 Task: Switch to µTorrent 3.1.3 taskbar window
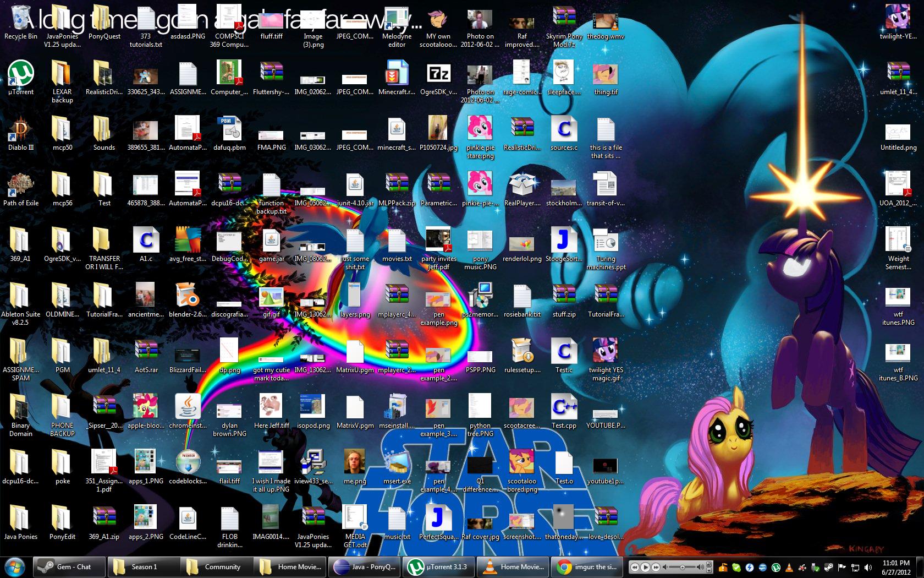438,567
